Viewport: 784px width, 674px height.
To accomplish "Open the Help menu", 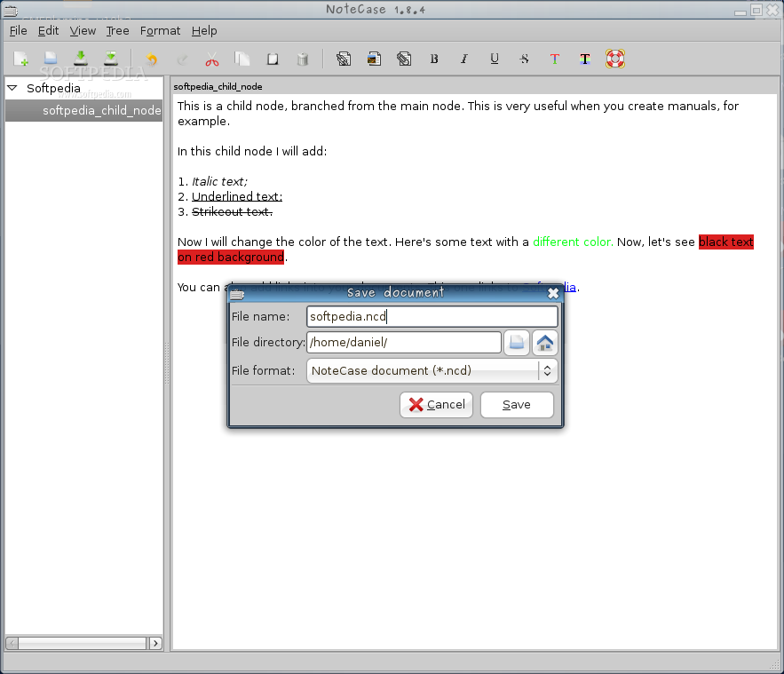I will pos(204,31).
